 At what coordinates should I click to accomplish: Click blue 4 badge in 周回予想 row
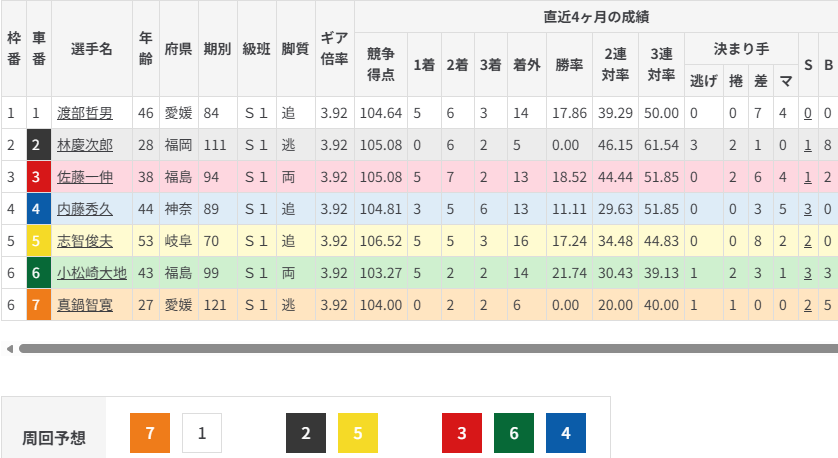[566, 433]
